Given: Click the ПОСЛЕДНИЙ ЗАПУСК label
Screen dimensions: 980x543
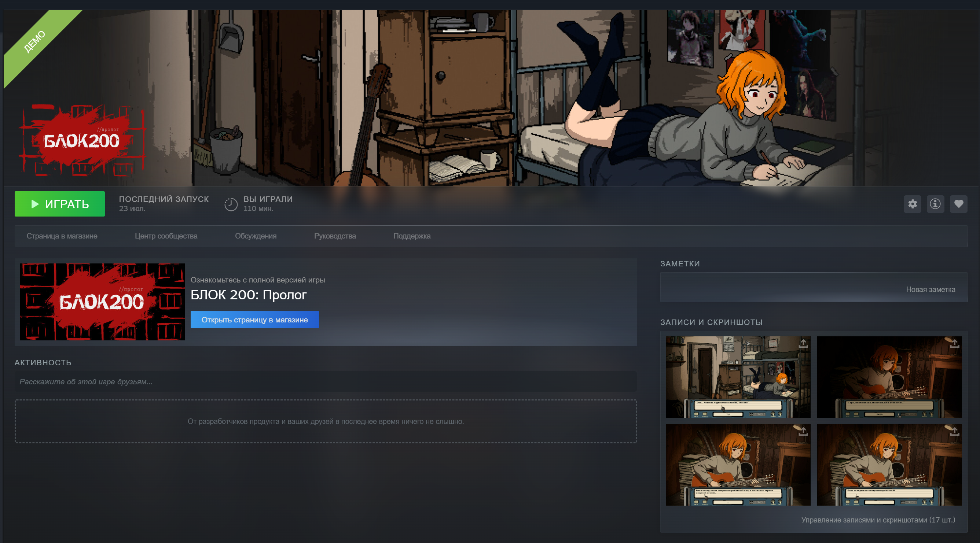Looking at the screenshot, I should [x=164, y=199].
